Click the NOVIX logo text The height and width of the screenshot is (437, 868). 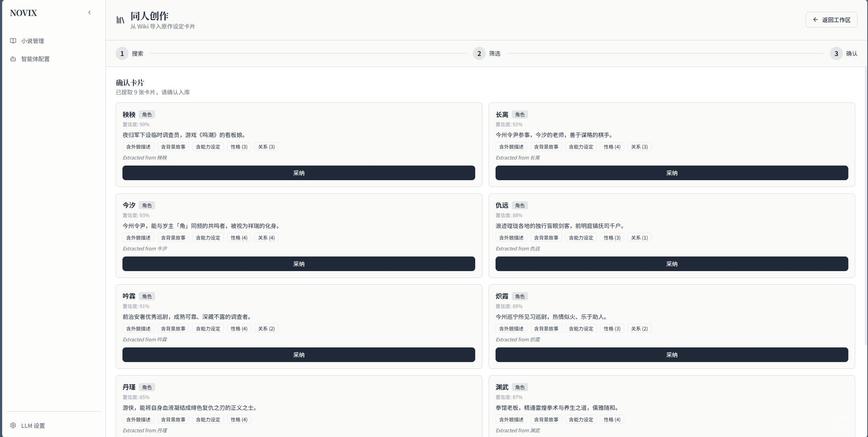(x=23, y=13)
